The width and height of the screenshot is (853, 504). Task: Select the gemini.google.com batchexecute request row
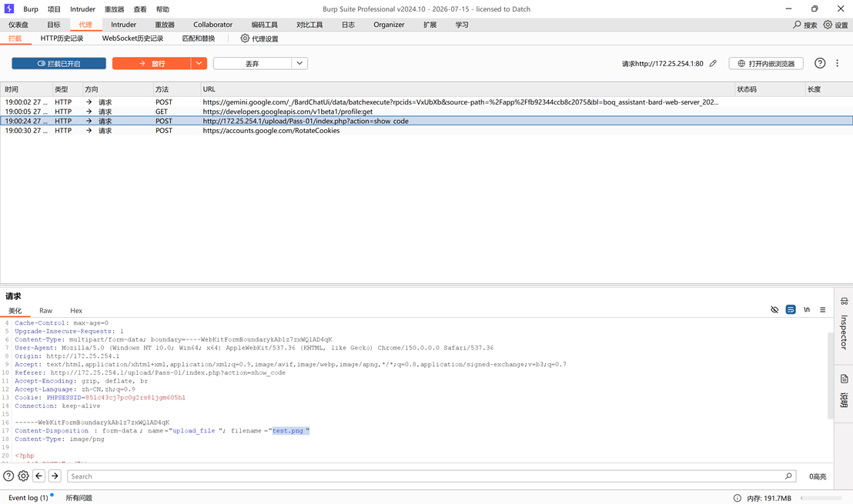coord(426,102)
